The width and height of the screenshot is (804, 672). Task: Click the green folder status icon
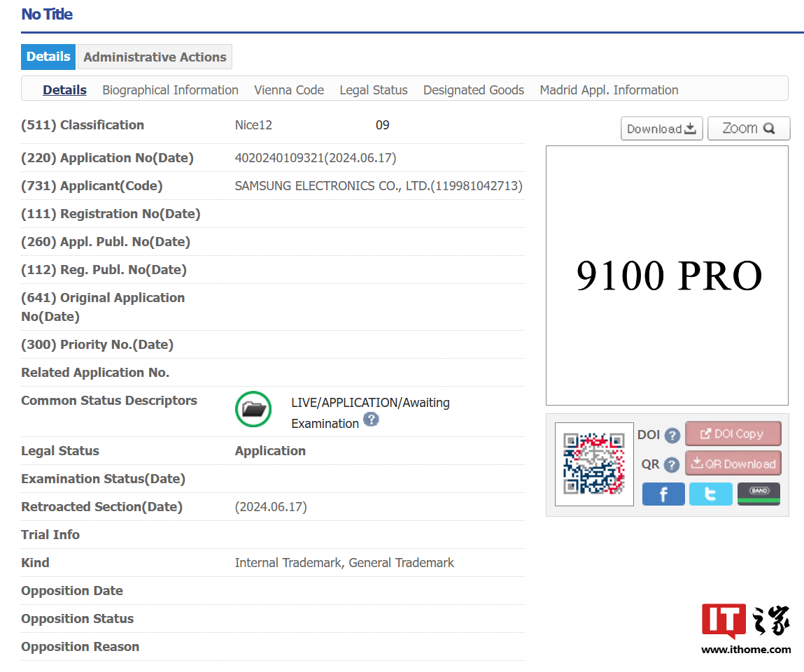click(x=253, y=409)
